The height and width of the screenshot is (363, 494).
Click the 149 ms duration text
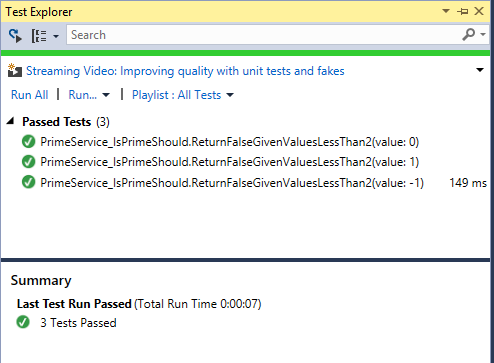[468, 183]
